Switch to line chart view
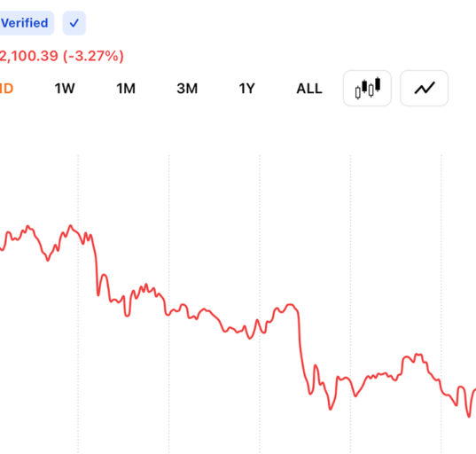This screenshot has width=476, height=454. click(x=424, y=89)
